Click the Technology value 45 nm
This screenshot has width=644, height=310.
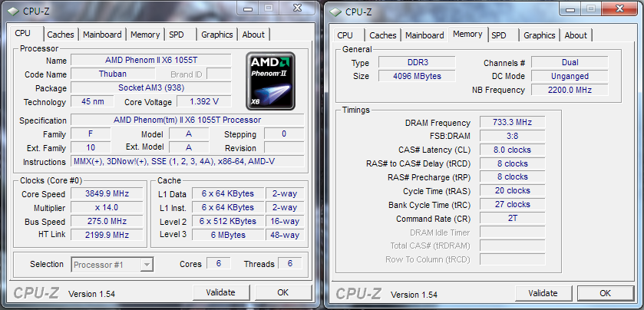click(x=92, y=101)
